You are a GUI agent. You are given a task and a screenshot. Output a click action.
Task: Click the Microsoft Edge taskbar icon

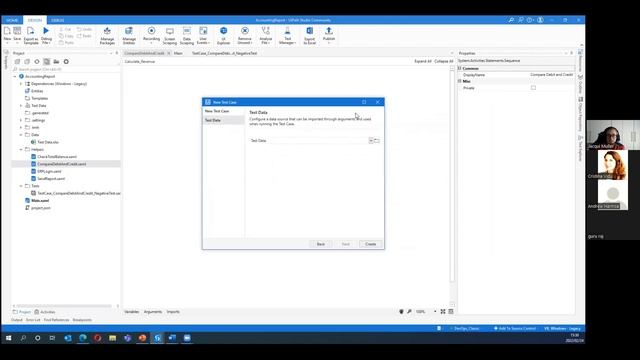coord(83,338)
